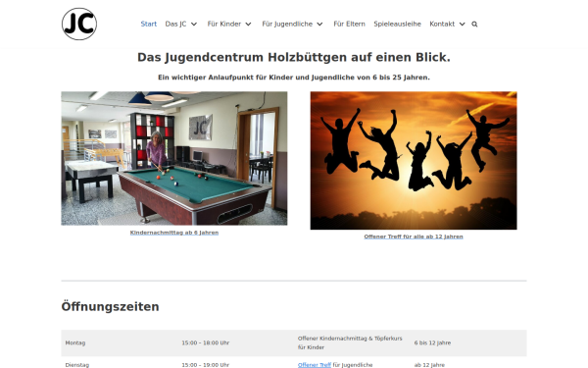Select the Dienstag table cell
The height and width of the screenshot is (368, 588).
point(120,363)
